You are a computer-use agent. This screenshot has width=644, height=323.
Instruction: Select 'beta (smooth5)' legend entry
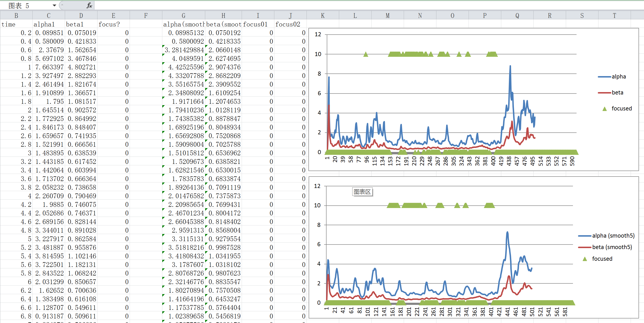click(605, 247)
